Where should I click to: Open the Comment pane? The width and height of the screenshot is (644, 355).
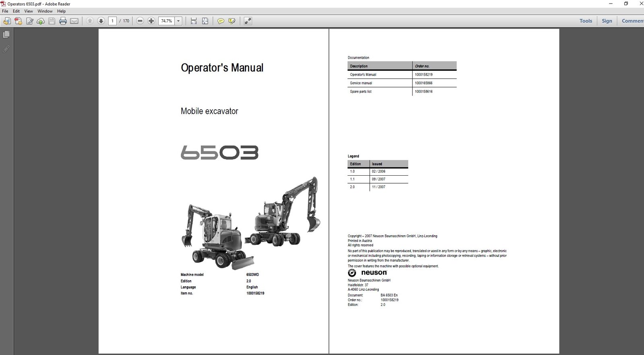(x=632, y=21)
